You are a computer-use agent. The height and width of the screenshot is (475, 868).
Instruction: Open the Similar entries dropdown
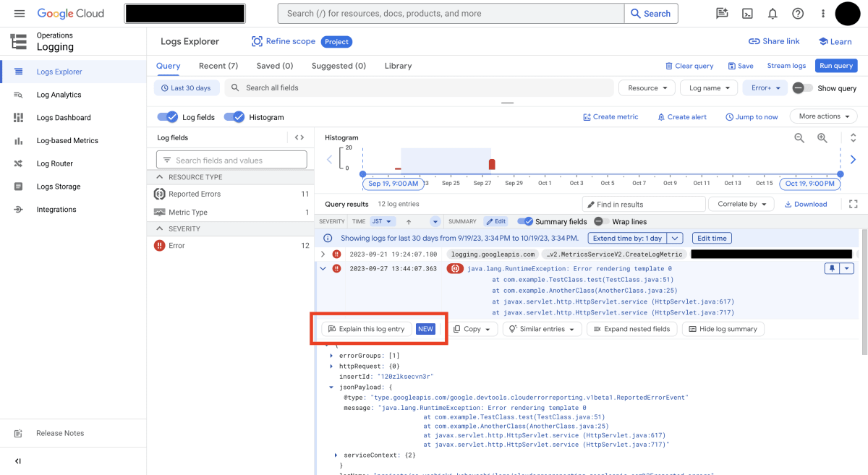click(x=542, y=329)
